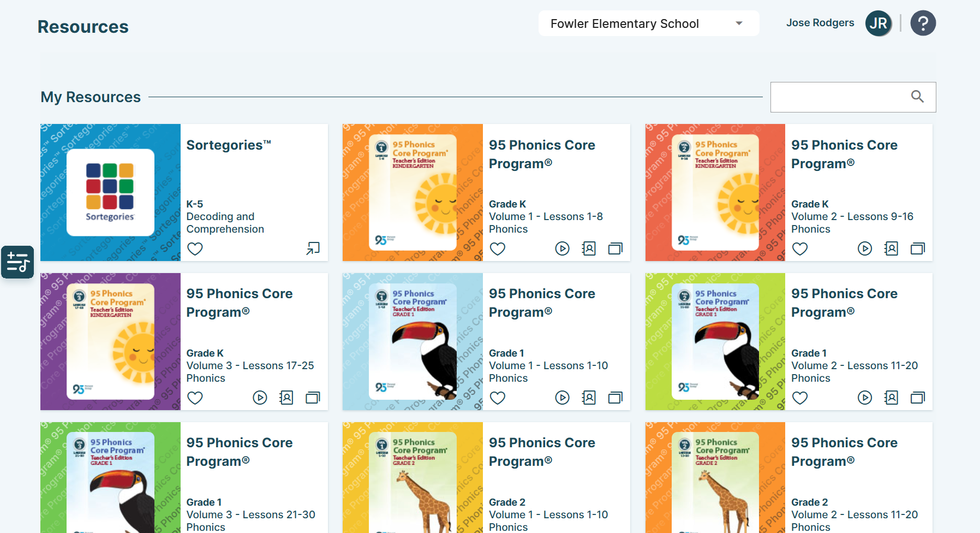Open slides icon for Grade K Volume 3
980x533 pixels.
point(313,398)
